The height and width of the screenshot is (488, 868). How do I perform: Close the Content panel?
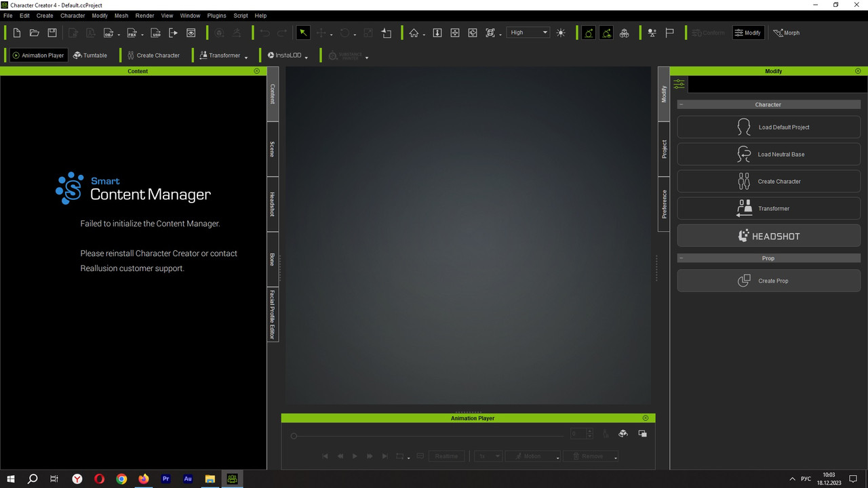(256, 71)
